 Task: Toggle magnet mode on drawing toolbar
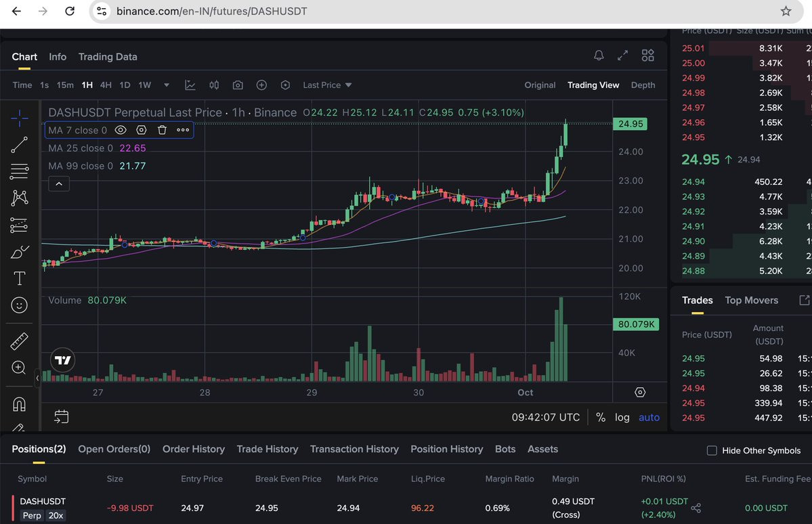(19, 404)
